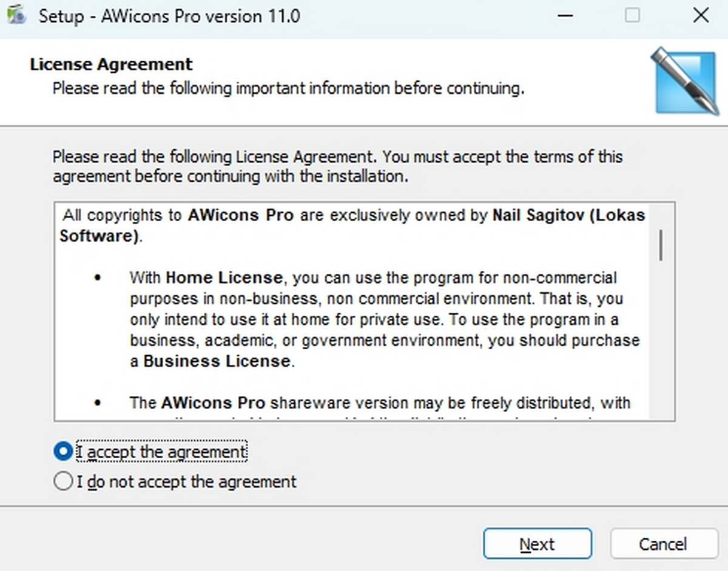The width and height of the screenshot is (728, 571).
Task: Abort installation with the Cancel button
Action: coord(662,544)
